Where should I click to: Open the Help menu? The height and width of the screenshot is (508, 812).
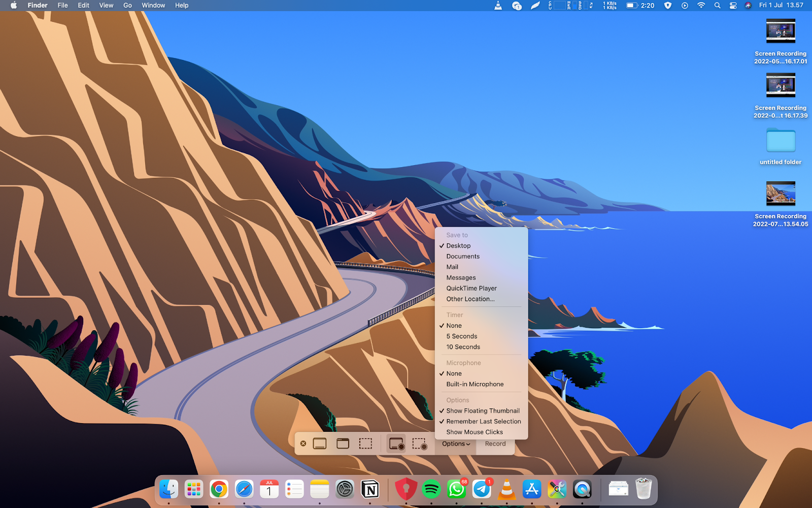click(x=182, y=5)
